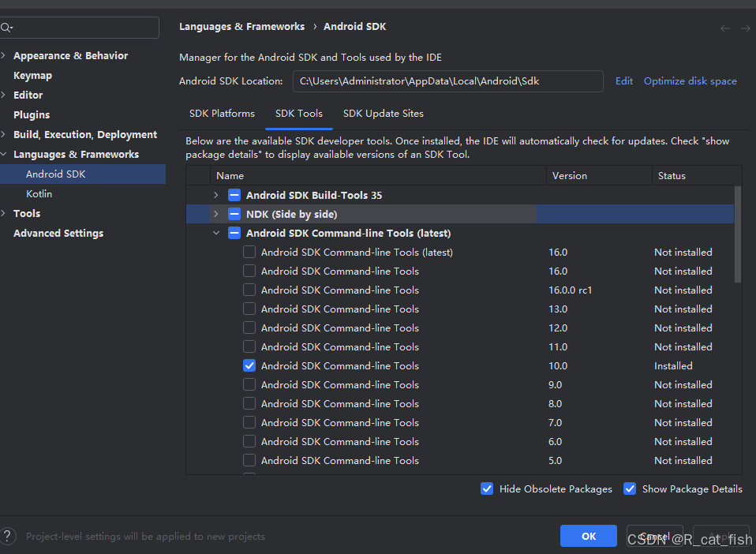Click the 5.0 version cell
The image size is (756, 554).
tap(555, 460)
